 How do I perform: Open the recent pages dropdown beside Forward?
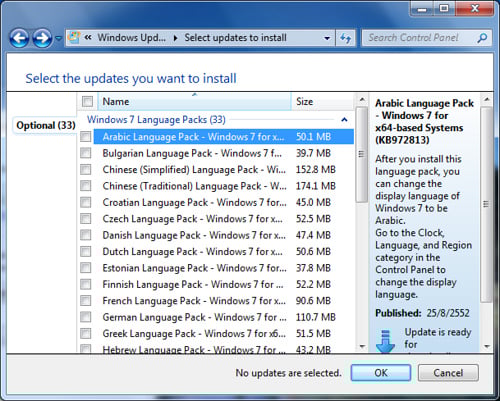point(58,38)
